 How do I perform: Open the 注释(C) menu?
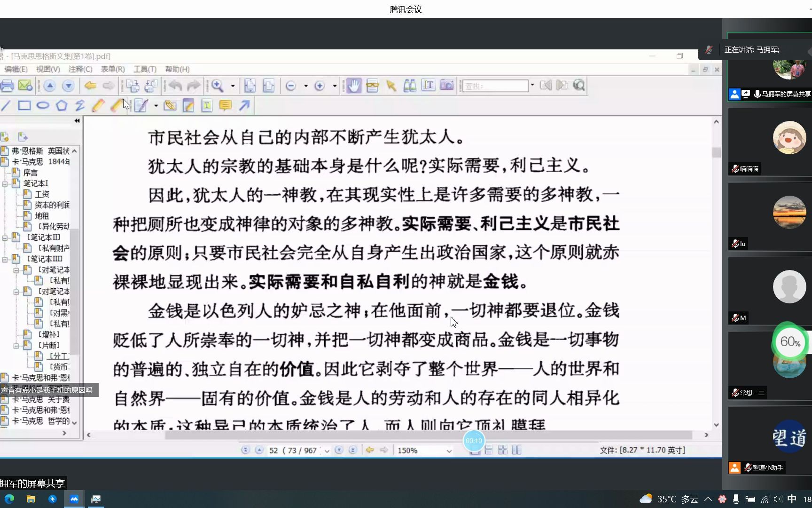tap(80, 69)
